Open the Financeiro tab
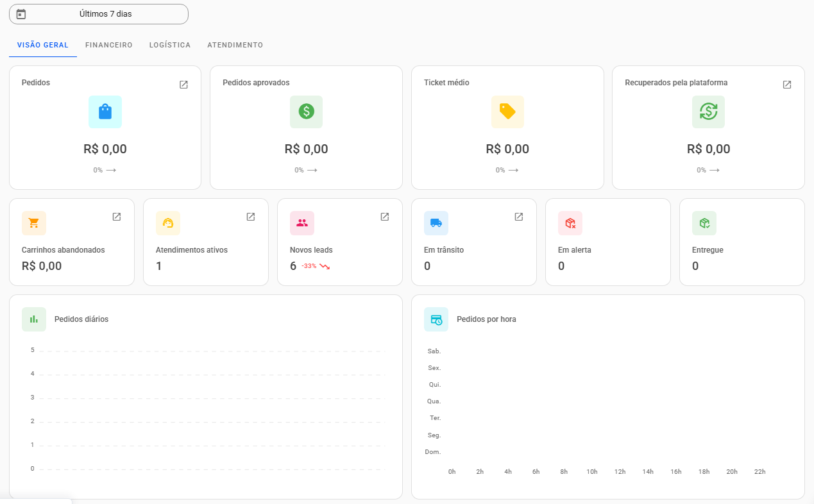Screen dimensions: 814x504 109,46
